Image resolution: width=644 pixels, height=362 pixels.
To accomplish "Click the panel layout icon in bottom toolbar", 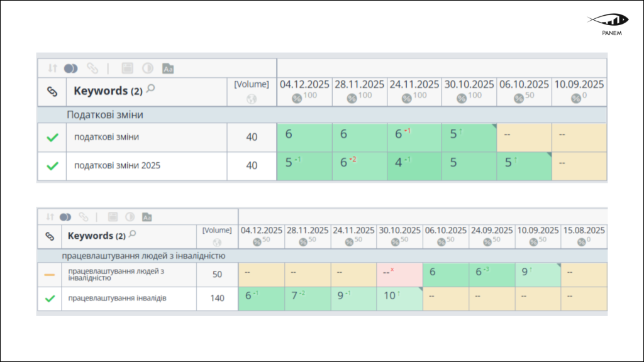I will pos(113,217).
